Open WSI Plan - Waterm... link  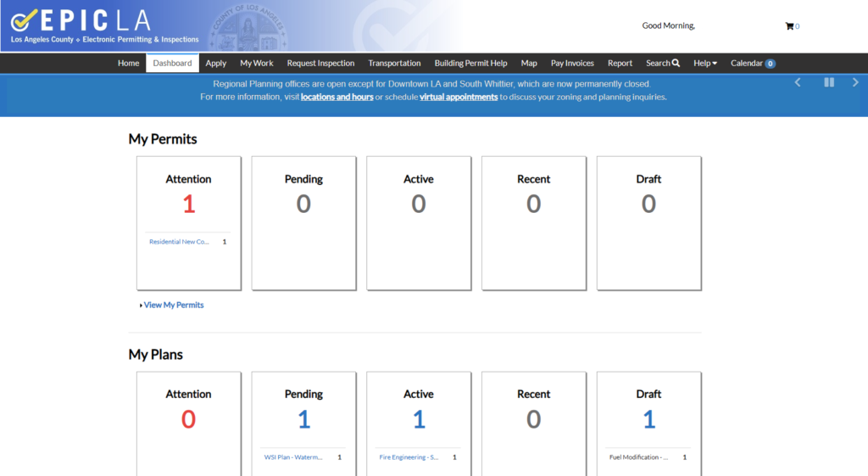(x=292, y=457)
